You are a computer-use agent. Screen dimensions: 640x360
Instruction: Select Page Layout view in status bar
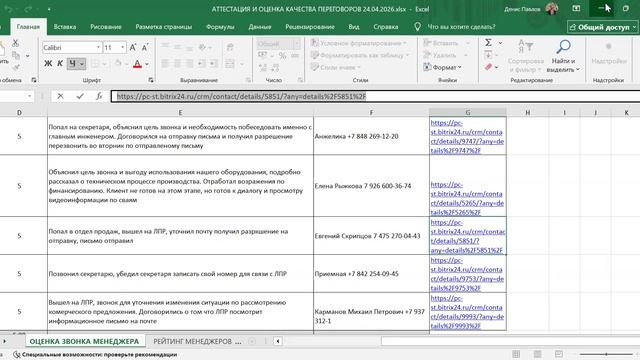538,354
